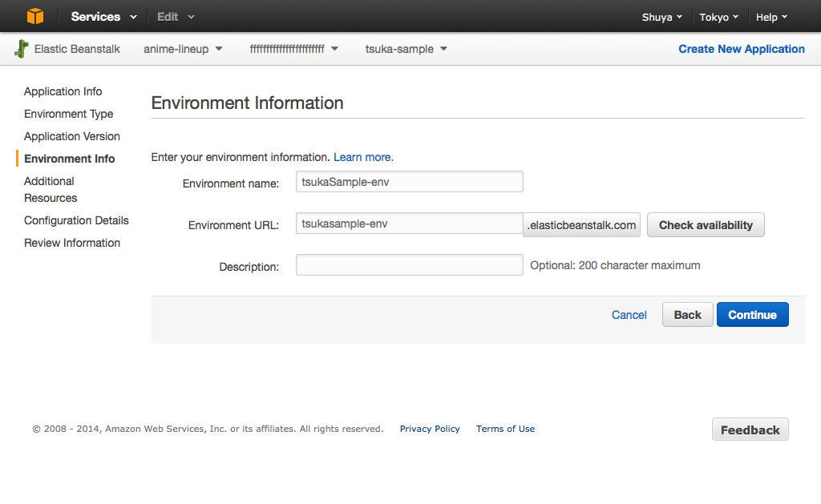
Task: Open the Edit menu in top bar
Action: (175, 17)
